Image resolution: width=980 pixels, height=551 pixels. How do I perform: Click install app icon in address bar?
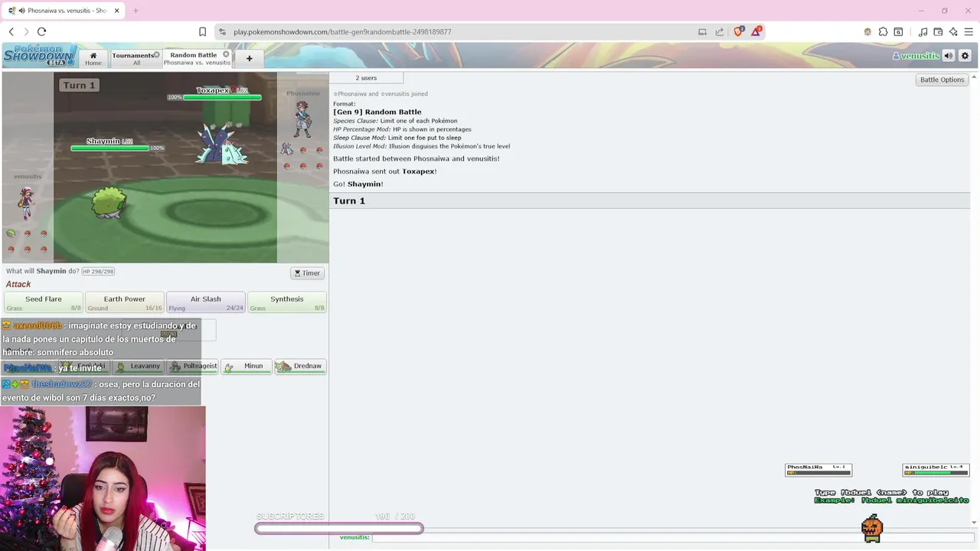click(x=702, y=31)
